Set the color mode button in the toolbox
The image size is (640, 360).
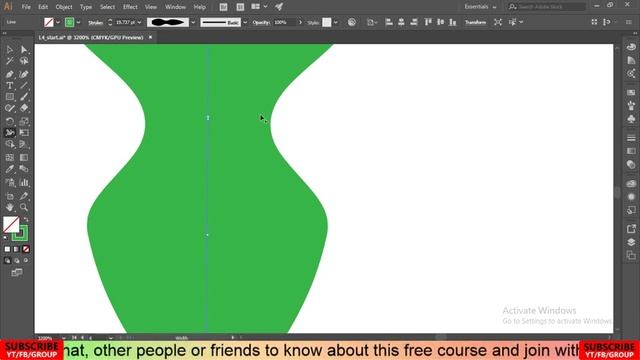[x=7, y=249]
